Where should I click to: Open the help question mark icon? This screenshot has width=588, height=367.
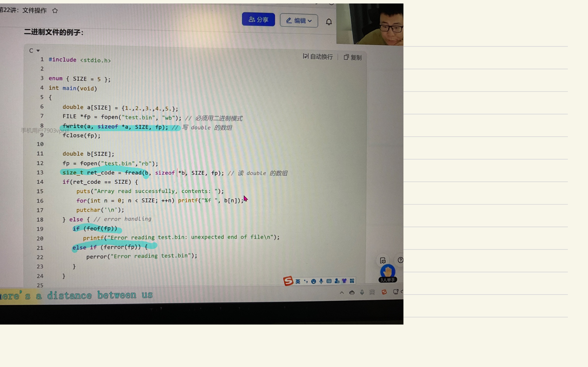point(400,260)
